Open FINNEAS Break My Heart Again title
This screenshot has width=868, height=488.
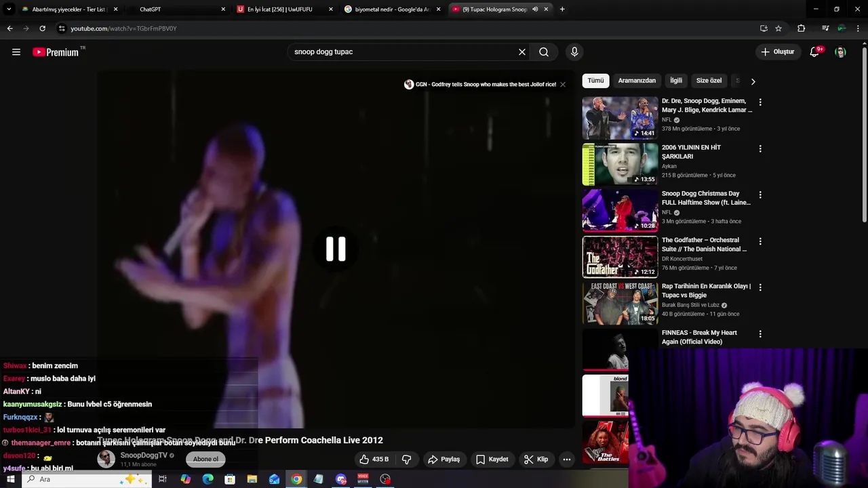click(699, 337)
